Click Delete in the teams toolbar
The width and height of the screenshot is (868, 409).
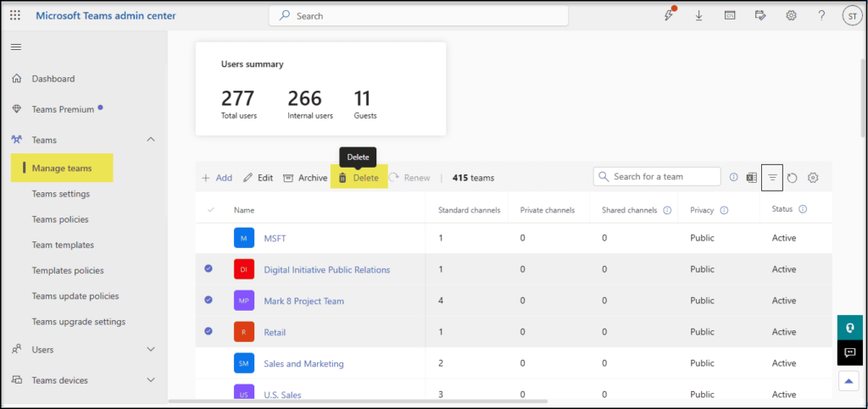359,178
